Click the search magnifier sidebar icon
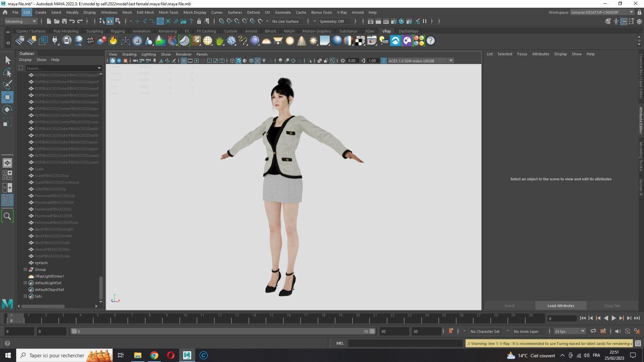 [x=7, y=216]
